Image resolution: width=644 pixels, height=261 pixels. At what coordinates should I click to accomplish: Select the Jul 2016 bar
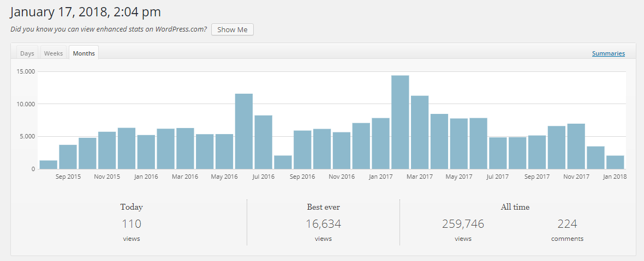[x=263, y=142]
